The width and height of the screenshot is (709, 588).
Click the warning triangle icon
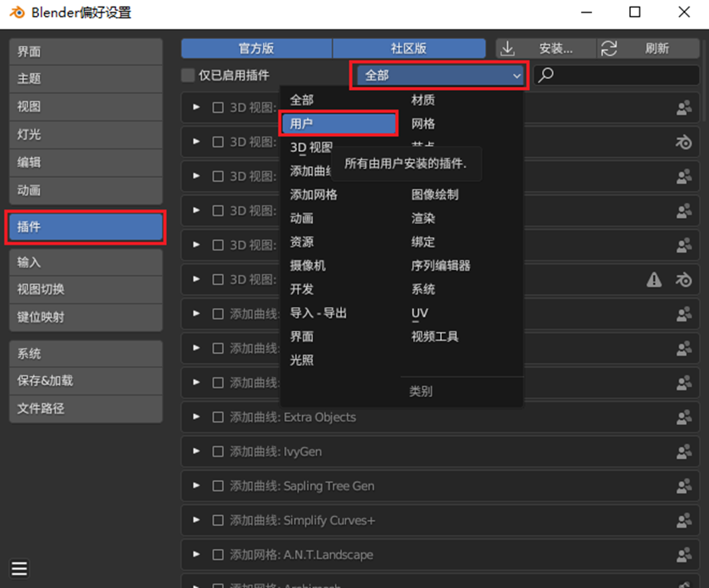tap(654, 280)
